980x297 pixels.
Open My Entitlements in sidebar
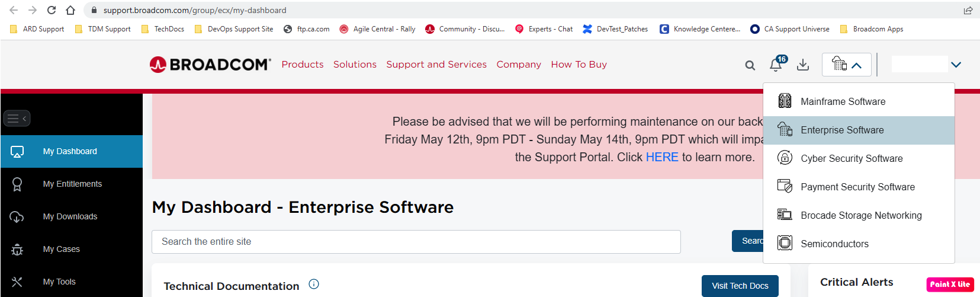tap(72, 184)
